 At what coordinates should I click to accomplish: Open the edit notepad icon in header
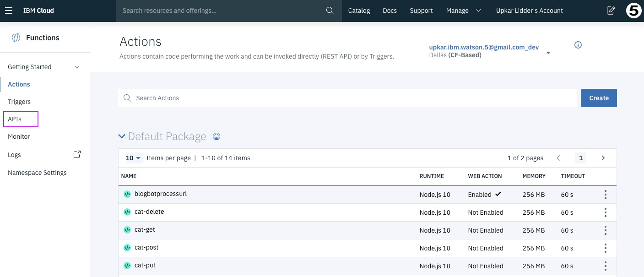click(x=611, y=11)
